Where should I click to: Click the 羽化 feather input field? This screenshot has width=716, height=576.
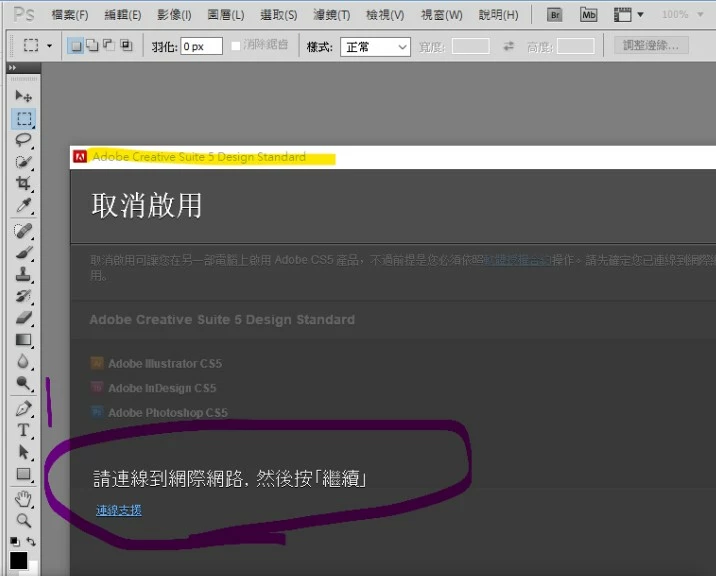[x=201, y=46]
